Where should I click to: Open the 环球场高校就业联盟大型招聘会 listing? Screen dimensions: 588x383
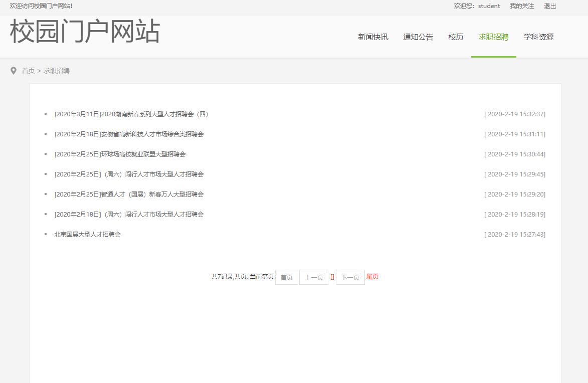point(121,154)
